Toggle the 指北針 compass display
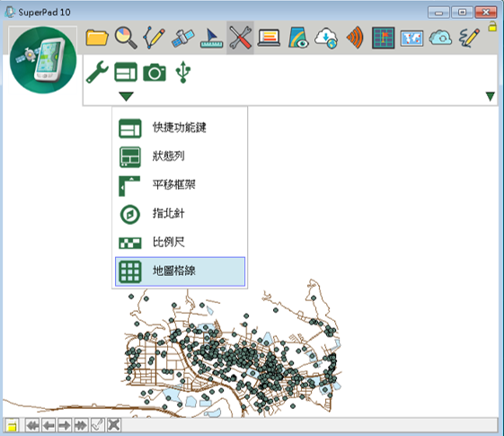 (x=180, y=214)
